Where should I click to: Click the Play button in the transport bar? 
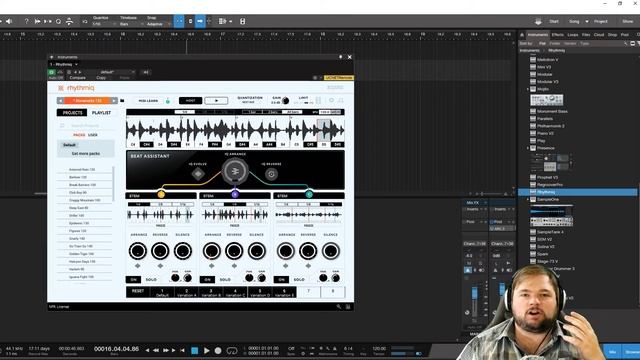207,350
